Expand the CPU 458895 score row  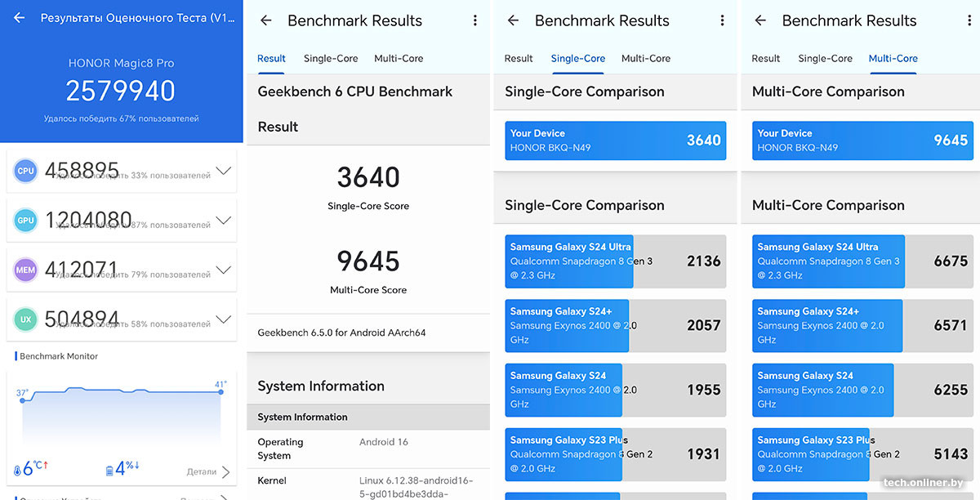[223, 171]
